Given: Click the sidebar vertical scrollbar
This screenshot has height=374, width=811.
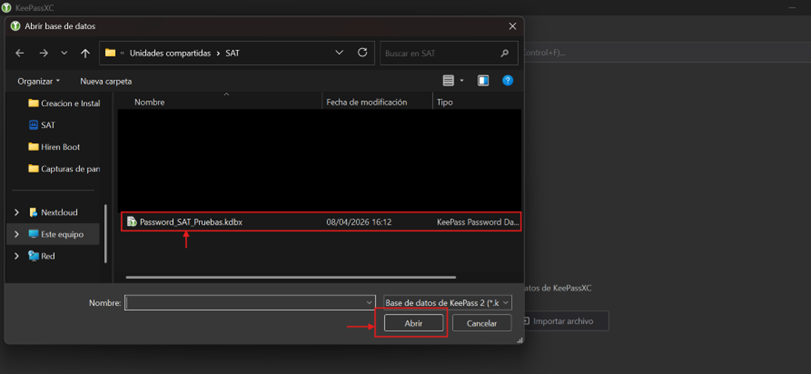Looking at the screenshot, I should pos(106,233).
